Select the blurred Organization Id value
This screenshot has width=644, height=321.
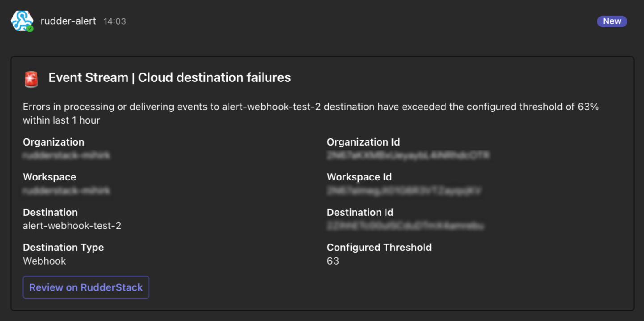[408, 155]
